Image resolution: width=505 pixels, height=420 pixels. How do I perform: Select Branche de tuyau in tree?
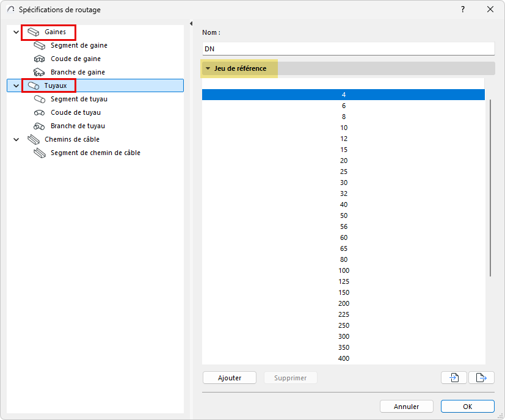(78, 126)
